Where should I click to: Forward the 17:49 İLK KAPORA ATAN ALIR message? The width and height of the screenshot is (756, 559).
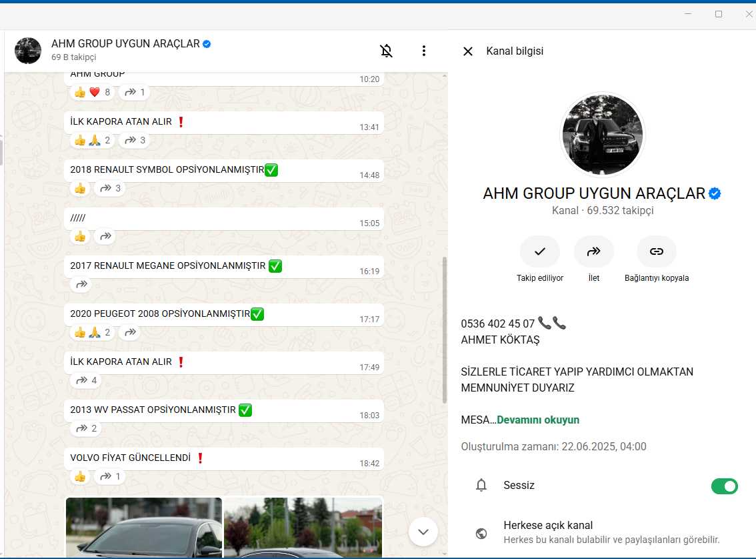pos(86,380)
